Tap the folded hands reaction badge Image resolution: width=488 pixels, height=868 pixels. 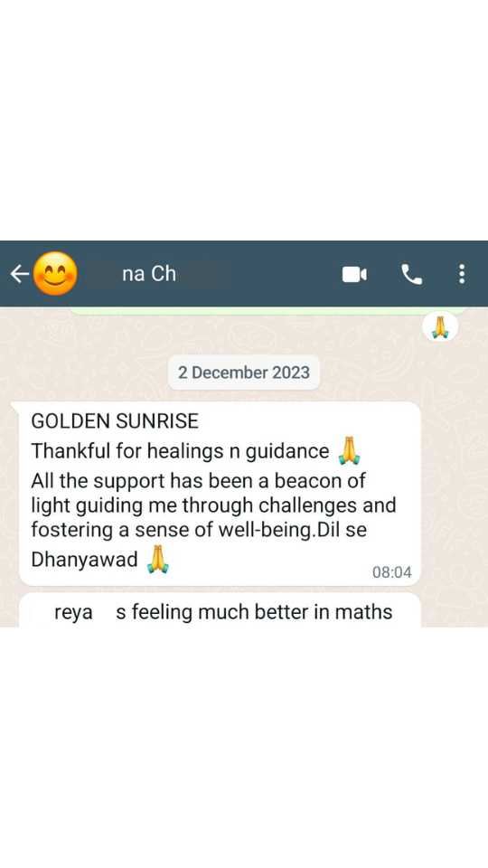click(x=440, y=326)
